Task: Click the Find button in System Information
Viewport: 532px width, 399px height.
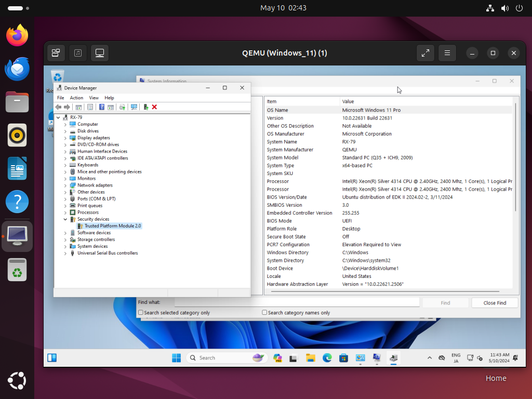Action: point(445,303)
